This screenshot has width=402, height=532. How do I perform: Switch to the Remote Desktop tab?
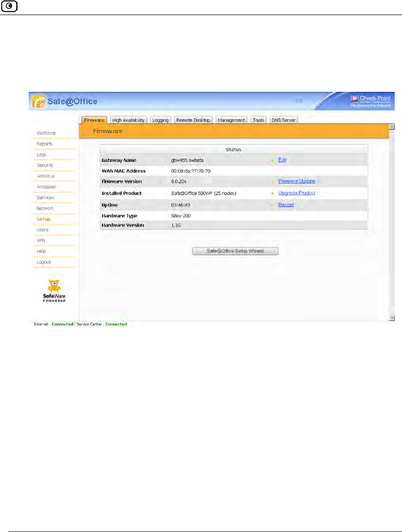[193, 120]
